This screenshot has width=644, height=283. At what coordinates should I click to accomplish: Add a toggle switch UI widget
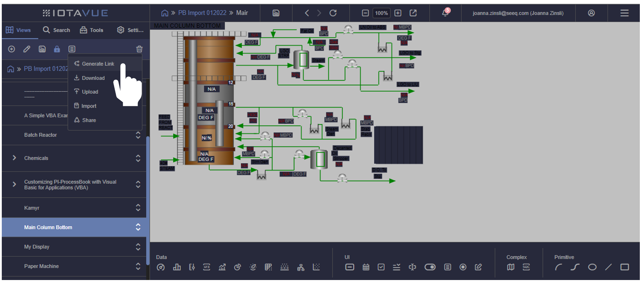coord(430,267)
